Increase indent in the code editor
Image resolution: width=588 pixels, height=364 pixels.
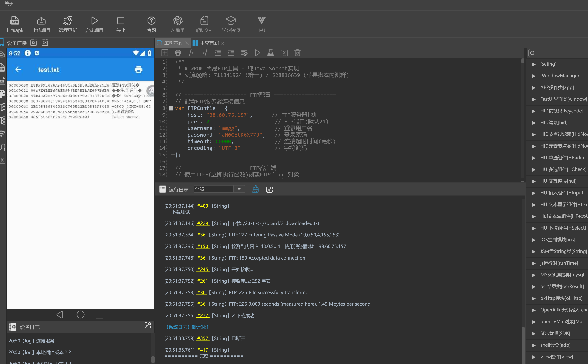tap(231, 53)
